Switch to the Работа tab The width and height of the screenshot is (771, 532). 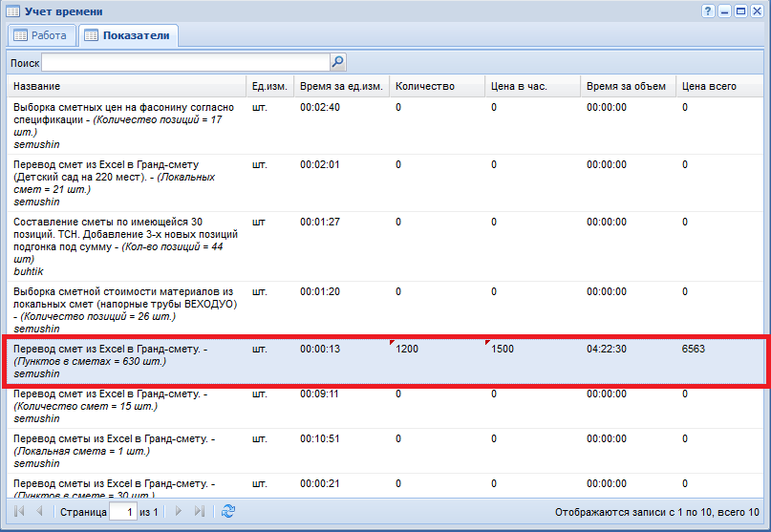40,35
